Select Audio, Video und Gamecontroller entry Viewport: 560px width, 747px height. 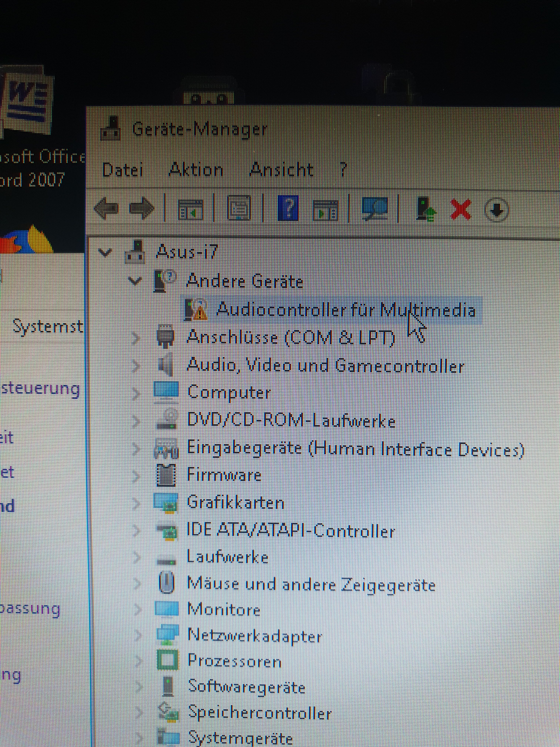325,365
